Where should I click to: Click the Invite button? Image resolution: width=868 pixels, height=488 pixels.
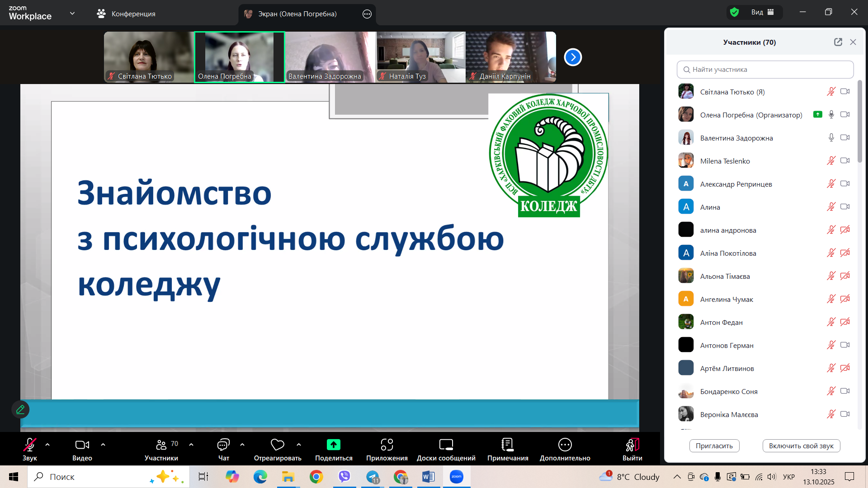tap(714, 446)
